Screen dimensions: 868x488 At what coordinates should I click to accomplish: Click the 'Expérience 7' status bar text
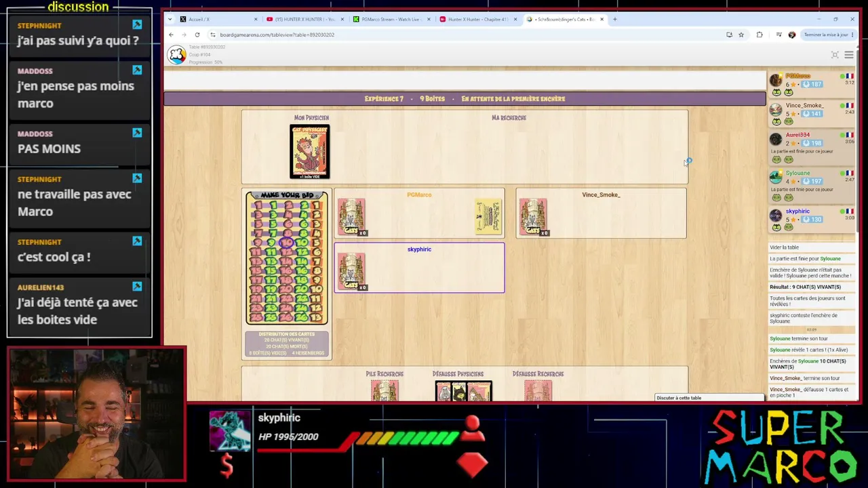[384, 99]
